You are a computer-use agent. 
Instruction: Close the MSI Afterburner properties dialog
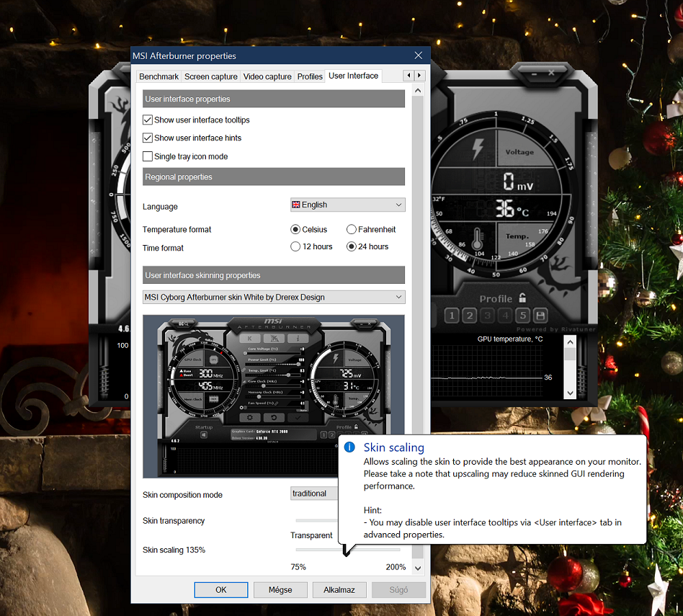(x=418, y=55)
